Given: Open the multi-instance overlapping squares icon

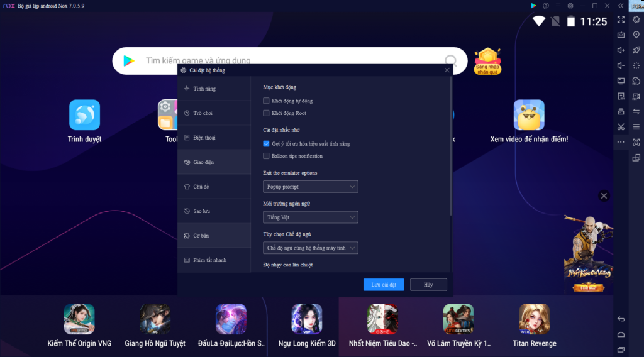Looking at the screenshot, I should [x=636, y=158].
